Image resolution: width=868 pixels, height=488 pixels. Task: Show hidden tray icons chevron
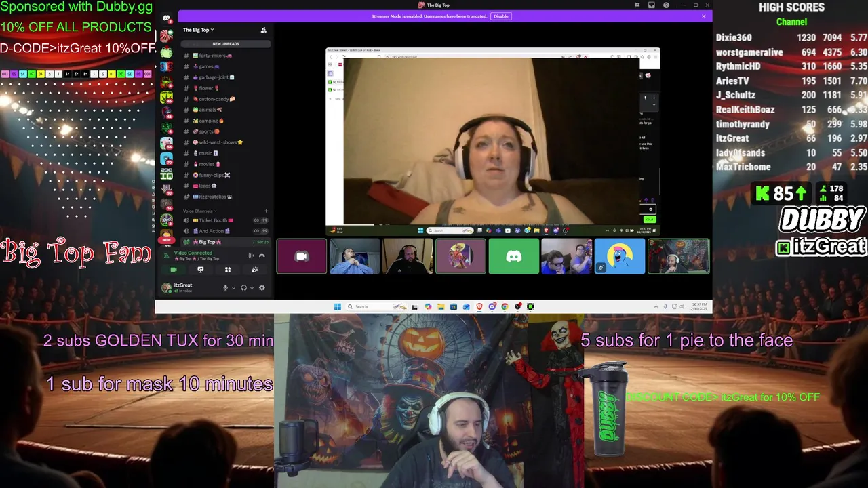tap(656, 306)
